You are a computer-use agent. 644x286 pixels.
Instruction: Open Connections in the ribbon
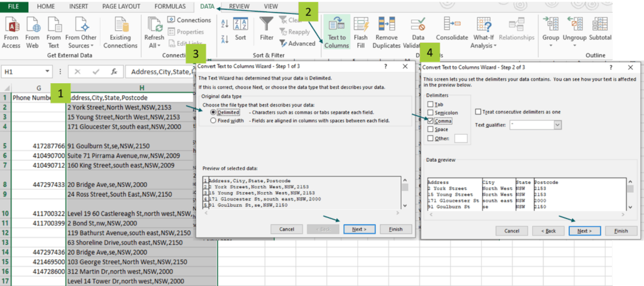pos(189,20)
